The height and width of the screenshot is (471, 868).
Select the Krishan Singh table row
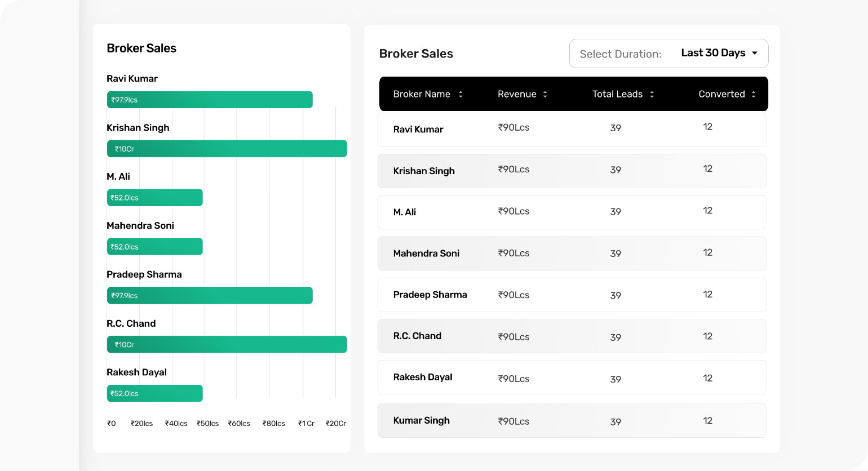click(x=572, y=171)
